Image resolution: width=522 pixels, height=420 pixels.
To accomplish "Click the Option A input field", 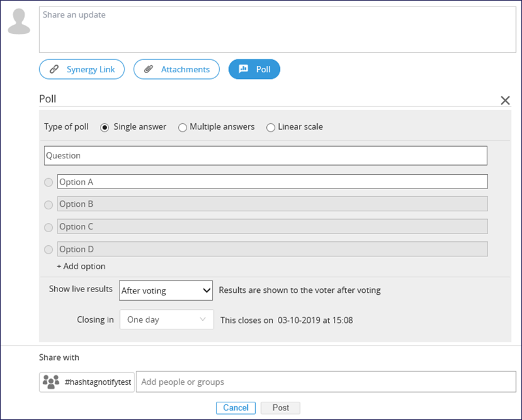I will [x=272, y=182].
